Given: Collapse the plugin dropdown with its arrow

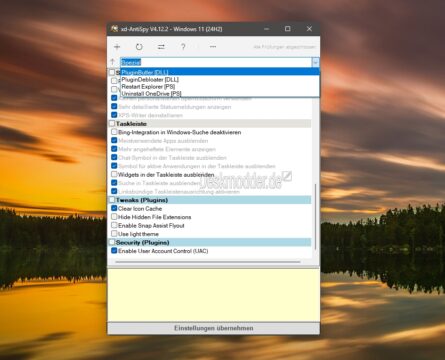Looking at the screenshot, I should [x=315, y=62].
